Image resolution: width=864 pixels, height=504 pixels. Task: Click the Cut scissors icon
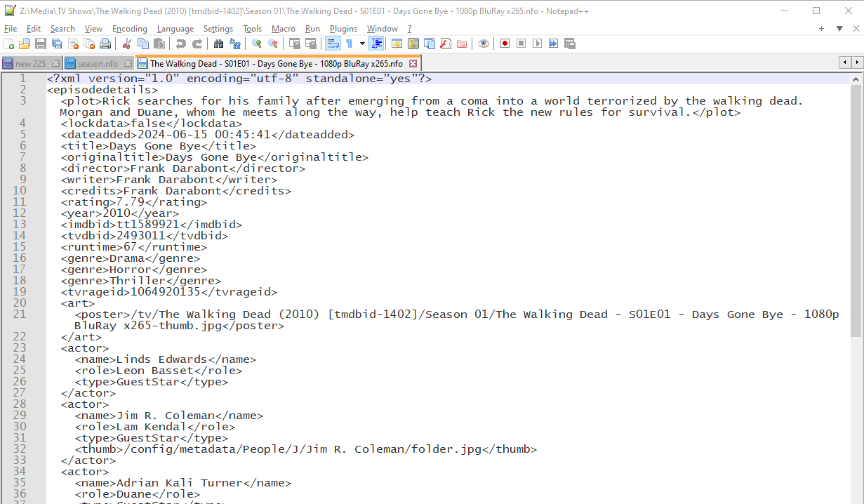click(127, 44)
